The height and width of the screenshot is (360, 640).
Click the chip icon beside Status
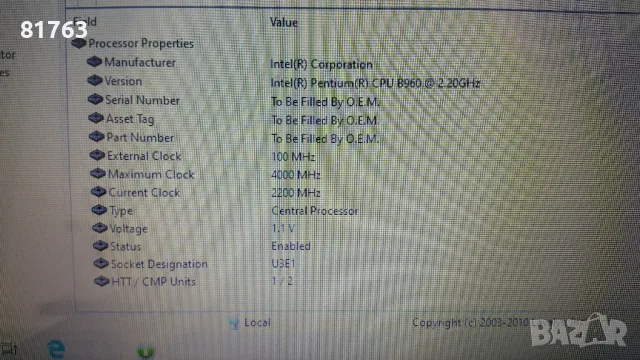click(x=100, y=246)
